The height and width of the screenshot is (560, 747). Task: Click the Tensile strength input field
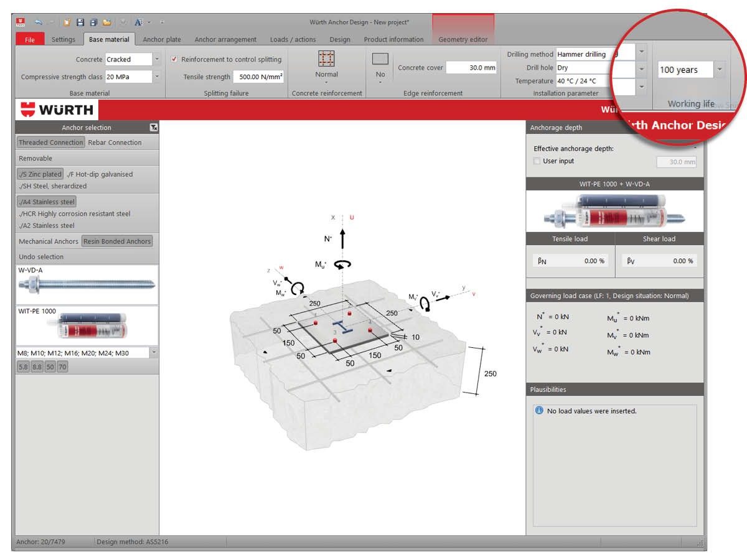[259, 77]
